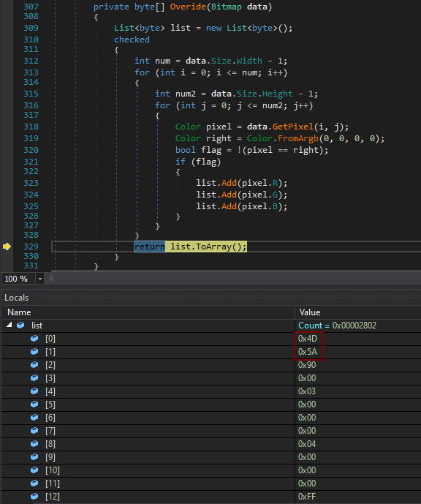Click the yellow execution pointer arrow
Screen dimensions: 421x504
7,247
